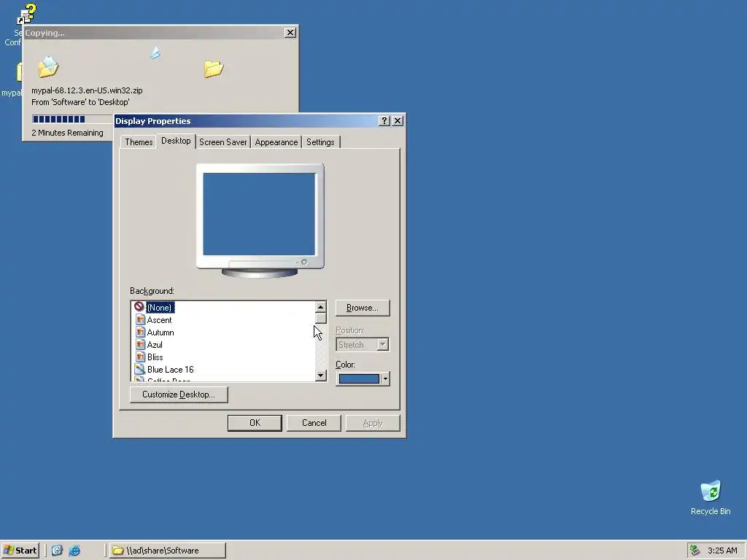Click the (None) prohibited icon
Screen dimensions: 747x560
click(x=139, y=307)
